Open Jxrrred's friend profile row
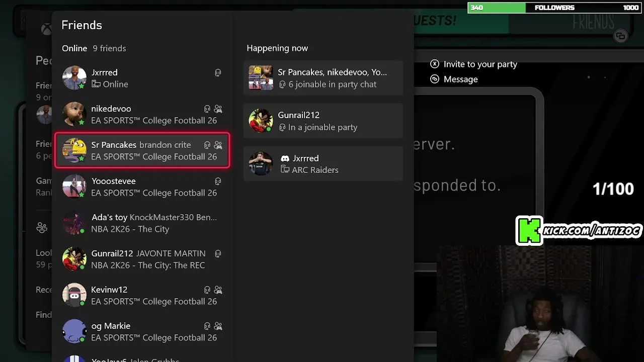 click(142, 78)
